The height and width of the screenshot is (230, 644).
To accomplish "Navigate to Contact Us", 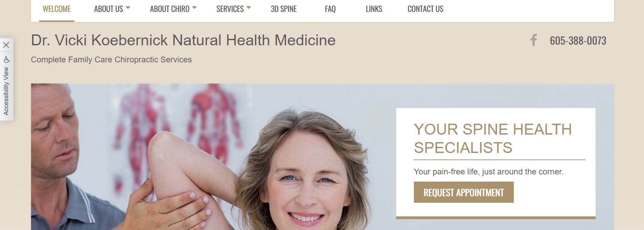I will pos(425,9).
